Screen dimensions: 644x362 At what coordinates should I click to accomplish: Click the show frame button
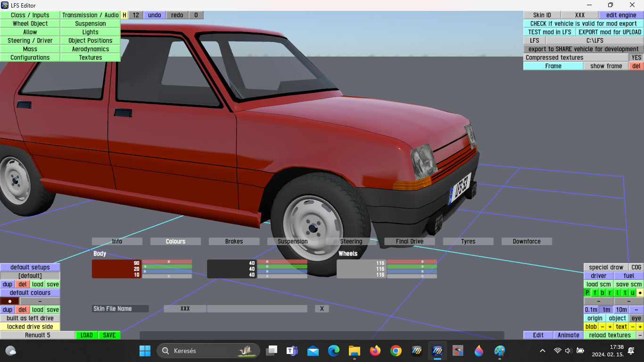pos(606,66)
